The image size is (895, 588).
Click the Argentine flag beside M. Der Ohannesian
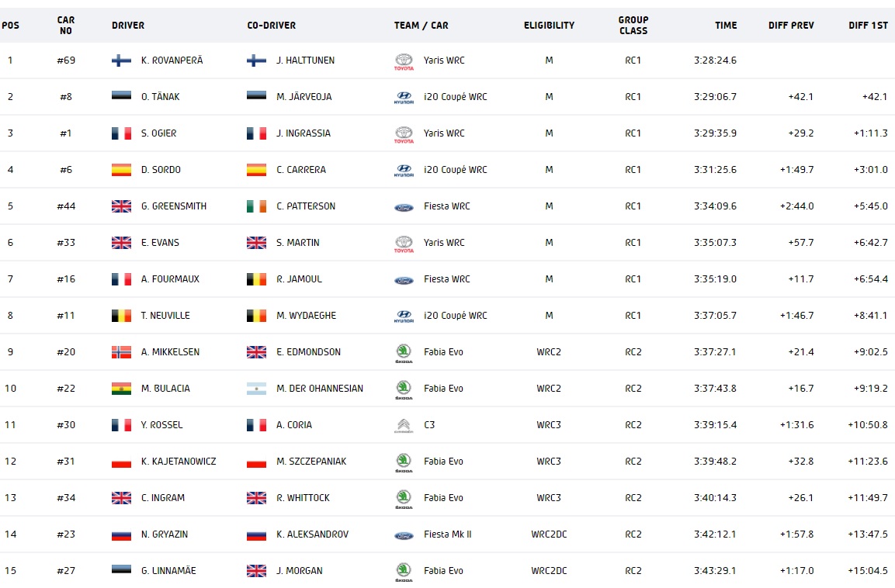point(256,389)
